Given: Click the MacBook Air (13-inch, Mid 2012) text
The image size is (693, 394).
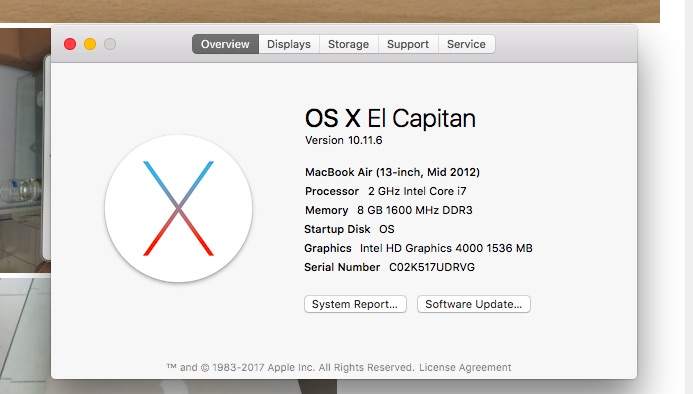Looking at the screenshot, I should point(392,172).
